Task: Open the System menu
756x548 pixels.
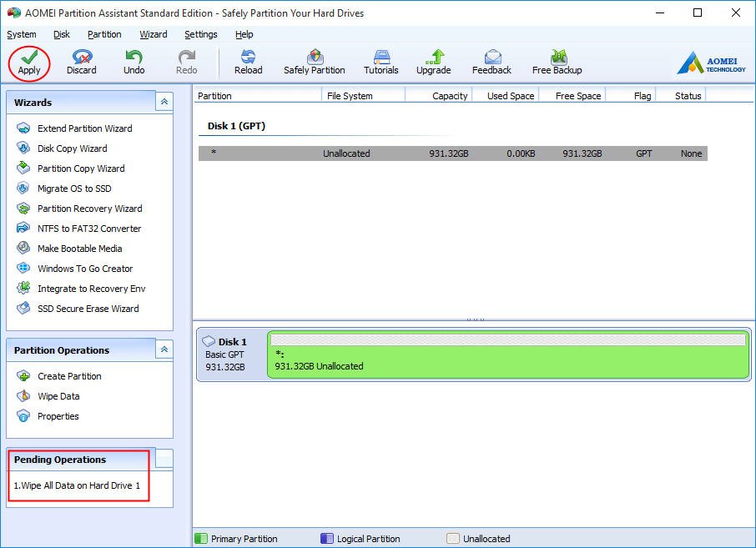Action: click(21, 34)
